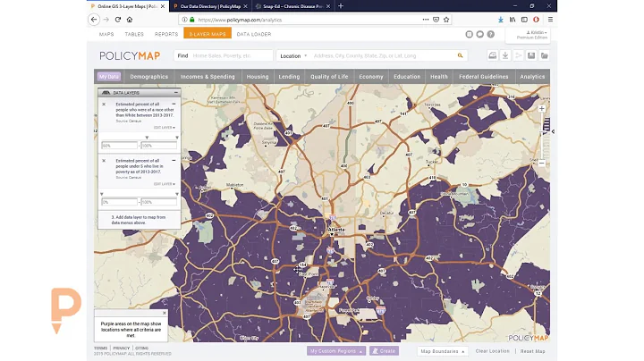644x361 pixels.
Task: Select the My Data tab
Action: click(109, 77)
